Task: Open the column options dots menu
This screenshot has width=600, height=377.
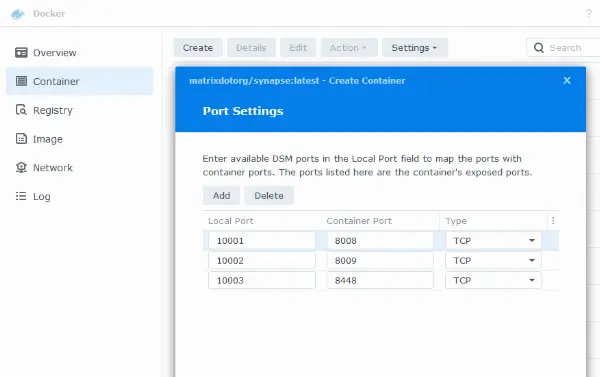Action: (553, 220)
